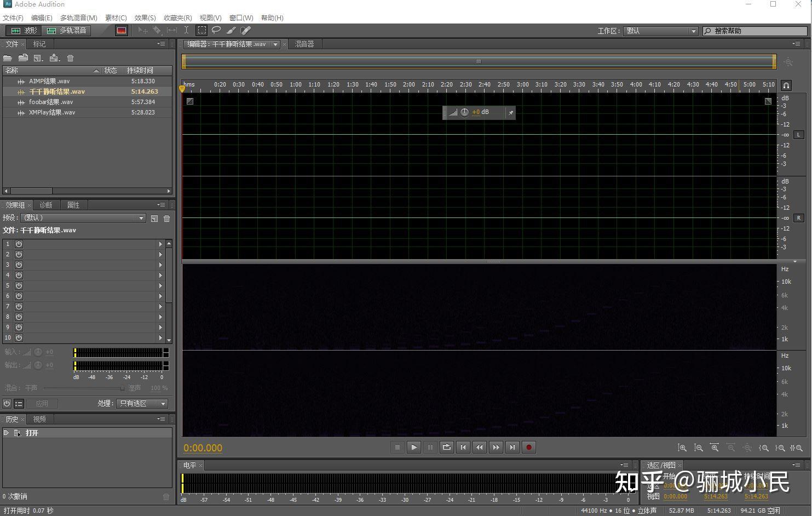This screenshot has width=812, height=516.
Task: Move playhead to previous marker
Action: [x=463, y=447]
